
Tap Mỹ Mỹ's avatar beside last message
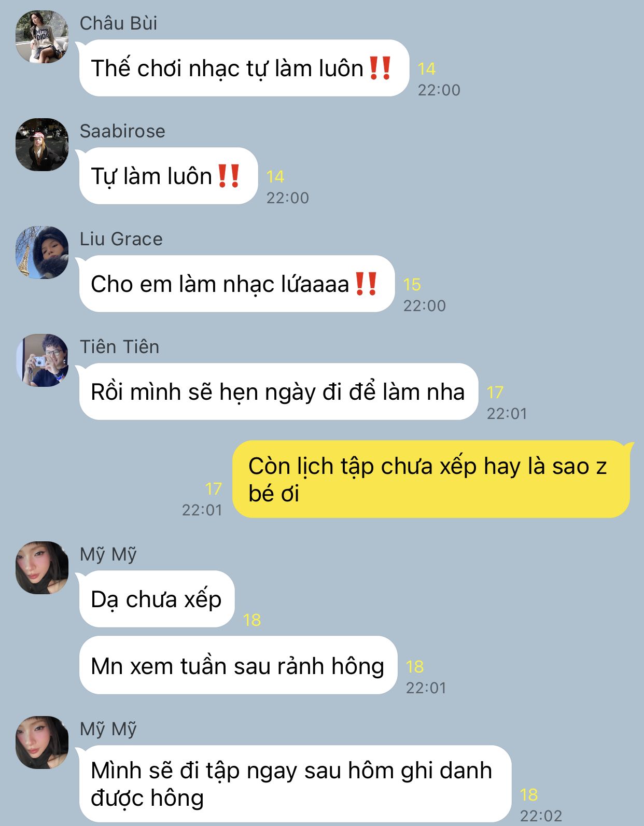pyautogui.click(x=41, y=743)
